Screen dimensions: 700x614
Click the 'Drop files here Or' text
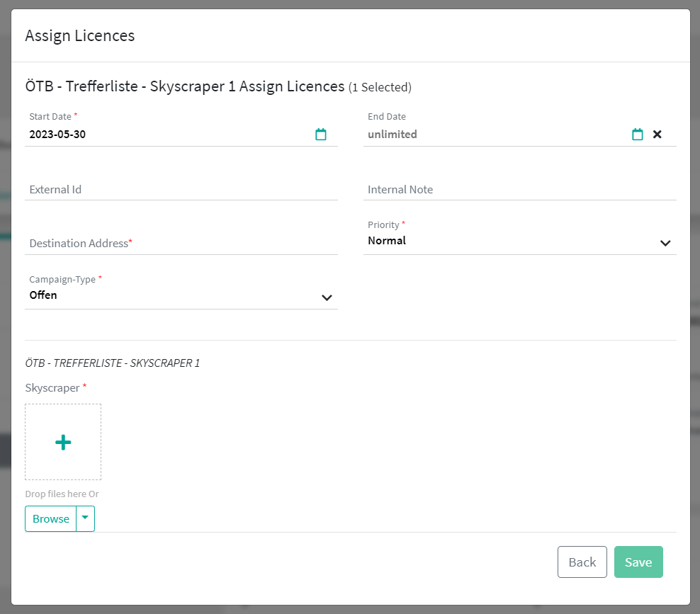click(62, 494)
